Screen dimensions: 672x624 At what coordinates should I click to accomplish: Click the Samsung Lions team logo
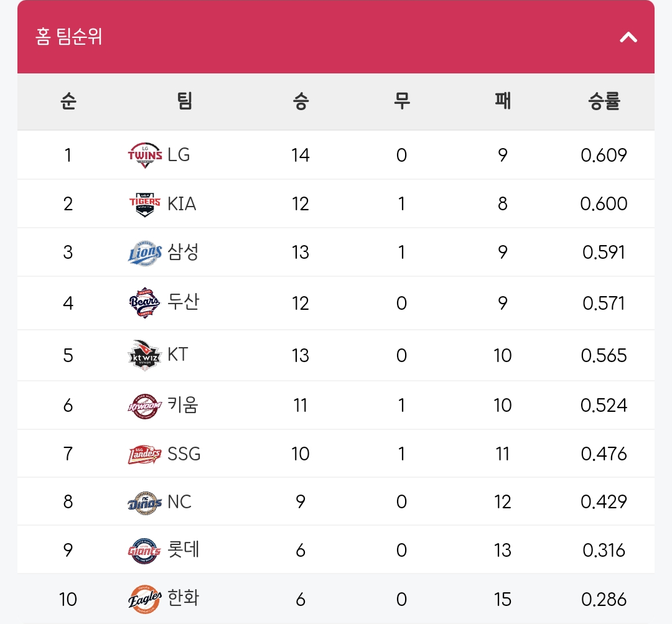(x=145, y=253)
